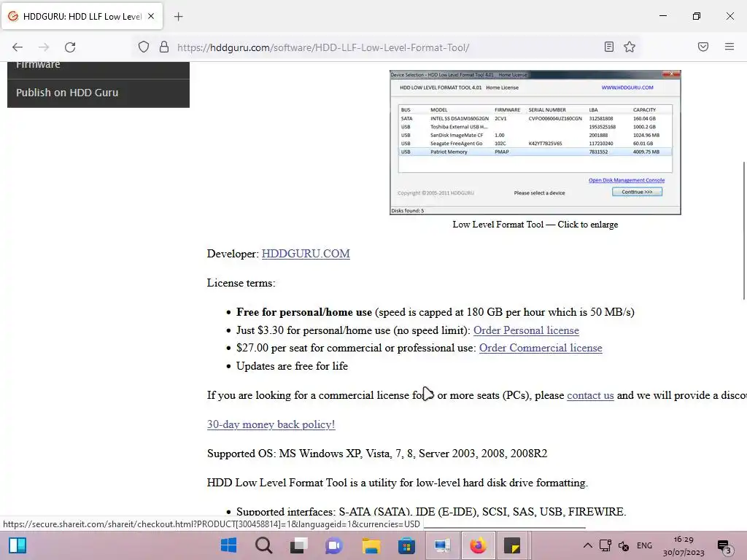Open Task View on taskbar

[298, 545]
